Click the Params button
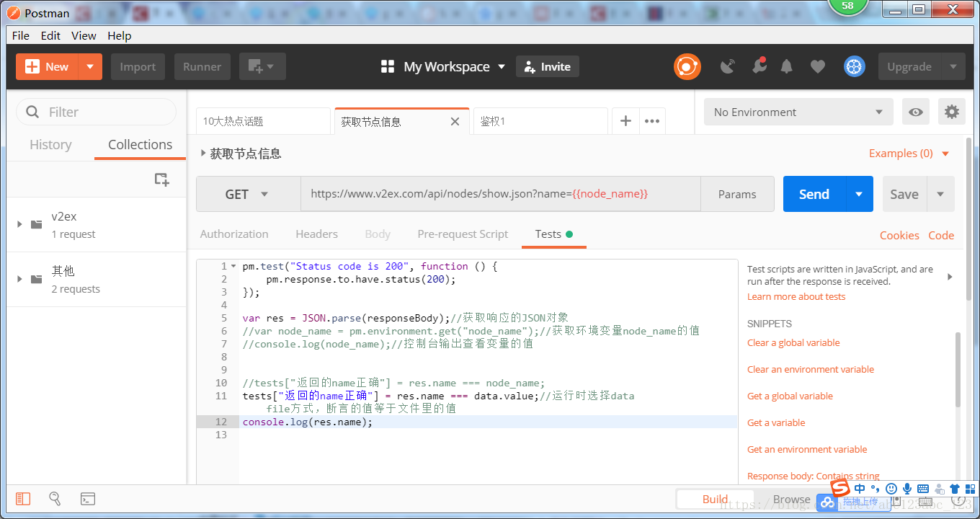The height and width of the screenshot is (519, 980). pyautogui.click(x=737, y=194)
